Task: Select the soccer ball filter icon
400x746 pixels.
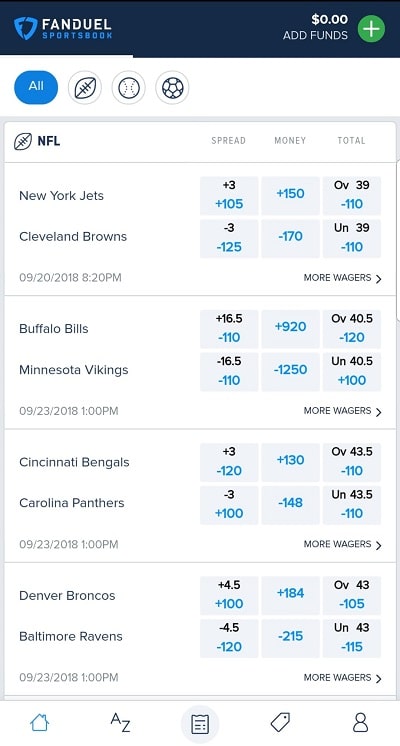Action: tap(172, 88)
